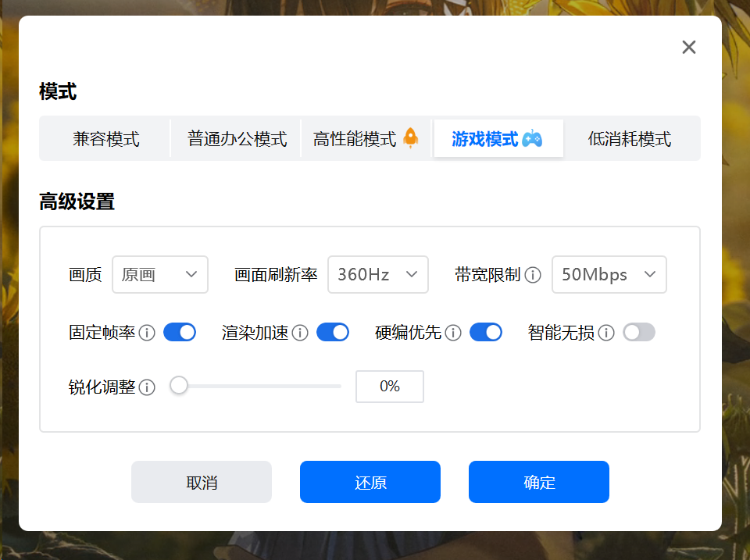Switch to 普通办公模式 tab
This screenshot has height=560, width=750.
(x=237, y=139)
